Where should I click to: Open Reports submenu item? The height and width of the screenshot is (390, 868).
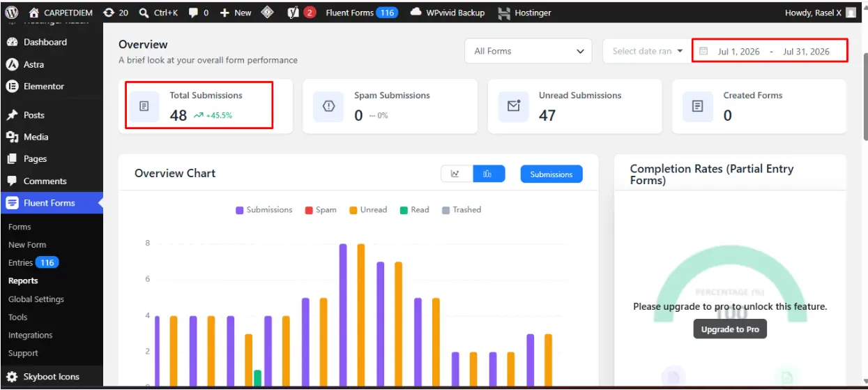coord(23,281)
